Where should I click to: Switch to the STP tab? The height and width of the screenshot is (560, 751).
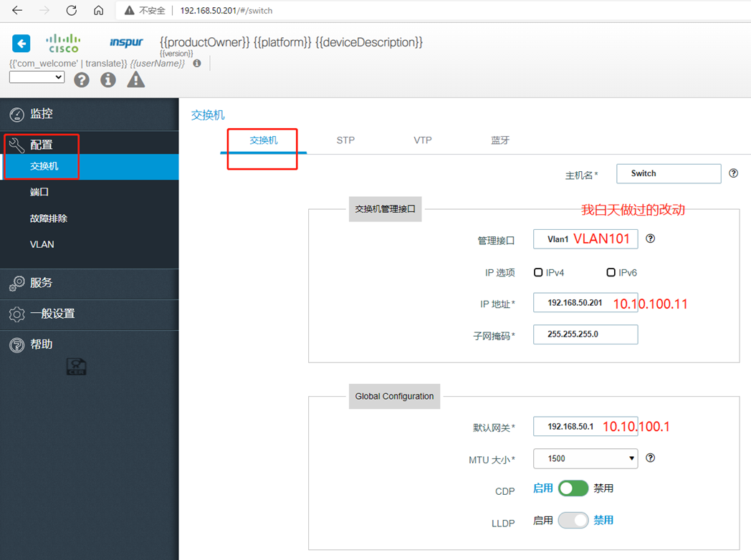[x=345, y=140]
